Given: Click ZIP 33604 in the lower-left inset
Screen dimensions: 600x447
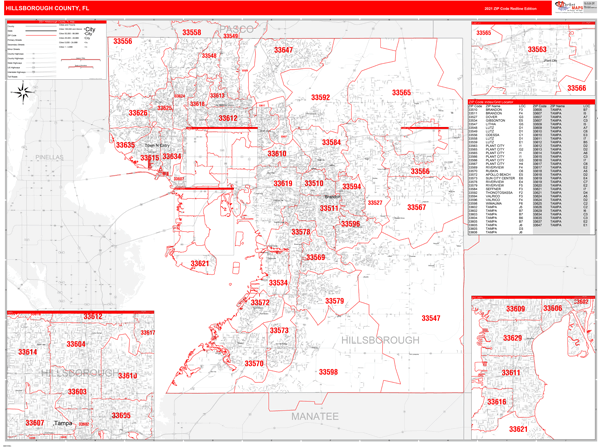Looking at the screenshot, I should tap(75, 344).
